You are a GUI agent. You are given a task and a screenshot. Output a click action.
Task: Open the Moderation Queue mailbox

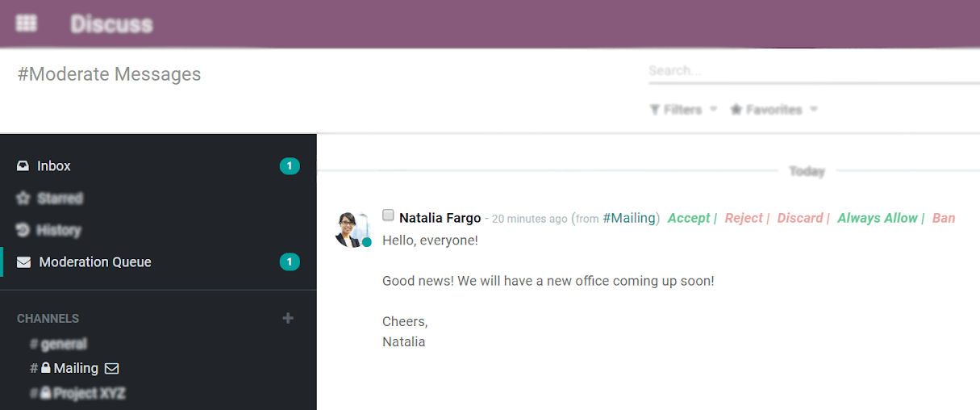pos(95,262)
